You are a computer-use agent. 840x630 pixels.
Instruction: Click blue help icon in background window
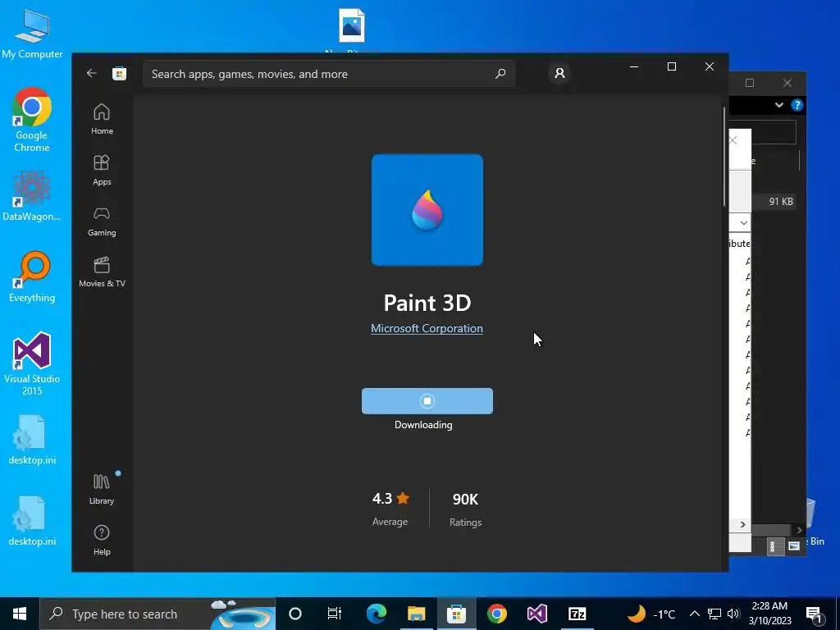pos(797,105)
